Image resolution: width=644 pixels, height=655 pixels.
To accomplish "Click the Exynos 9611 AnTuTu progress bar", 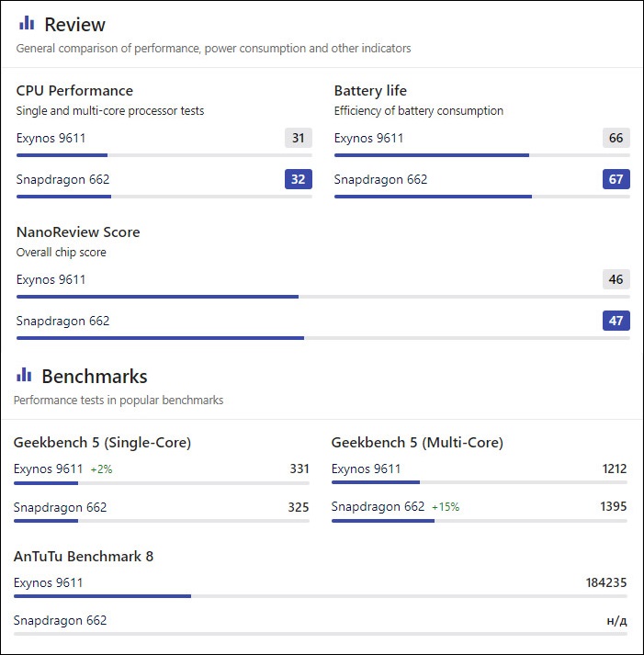I will coord(320,595).
